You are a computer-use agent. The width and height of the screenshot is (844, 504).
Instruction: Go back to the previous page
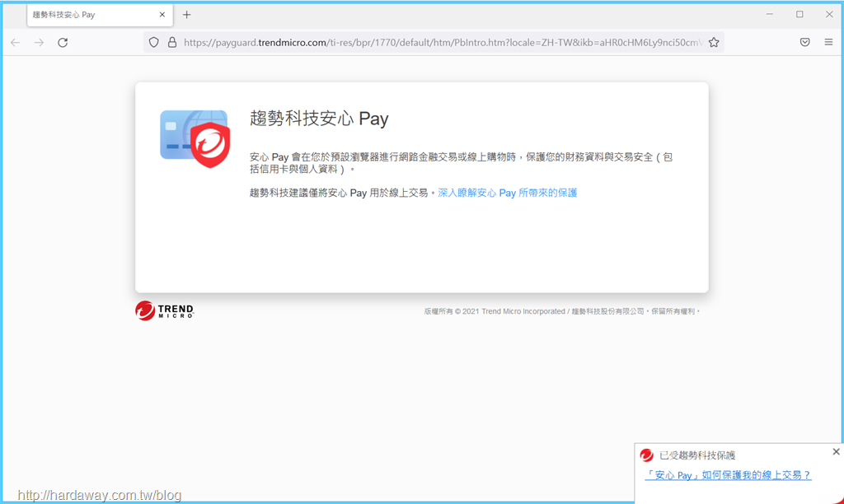pyautogui.click(x=15, y=43)
